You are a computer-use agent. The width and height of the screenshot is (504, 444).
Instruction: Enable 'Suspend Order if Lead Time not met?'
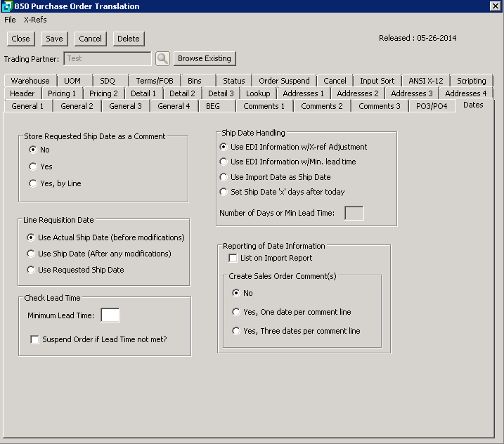(34, 340)
